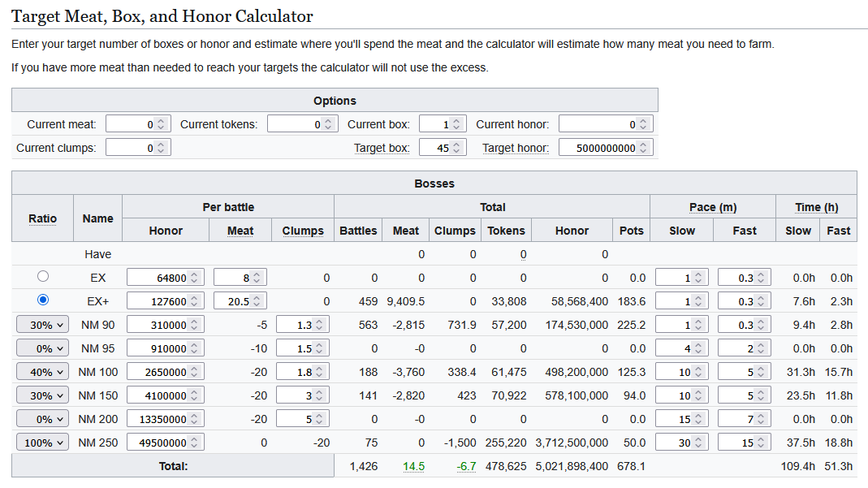
Task: Click the NM 90 honor field 310000
Action: pyautogui.click(x=166, y=325)
